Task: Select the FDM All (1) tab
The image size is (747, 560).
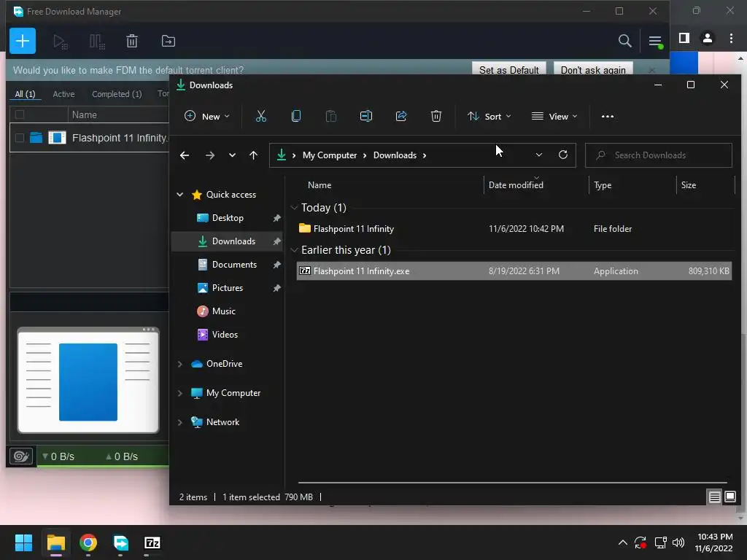Action: [x=25, y=94]
